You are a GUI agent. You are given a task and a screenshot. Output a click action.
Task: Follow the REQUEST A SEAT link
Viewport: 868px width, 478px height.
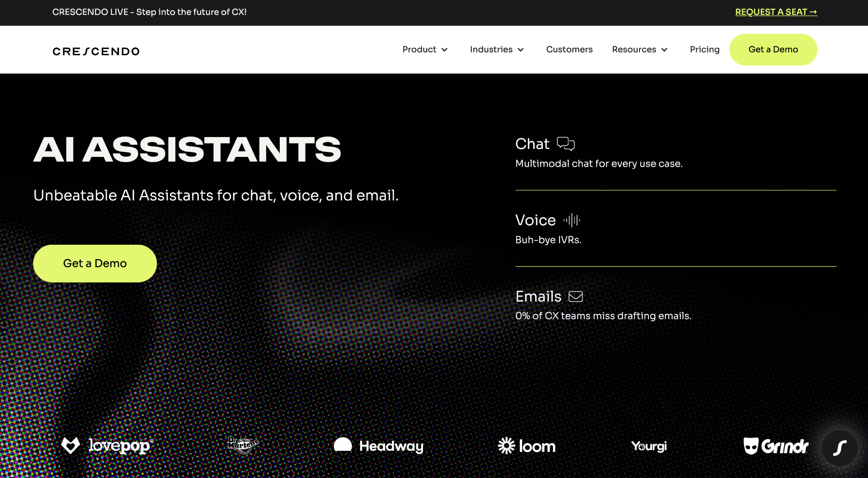[x=776, y=12]
